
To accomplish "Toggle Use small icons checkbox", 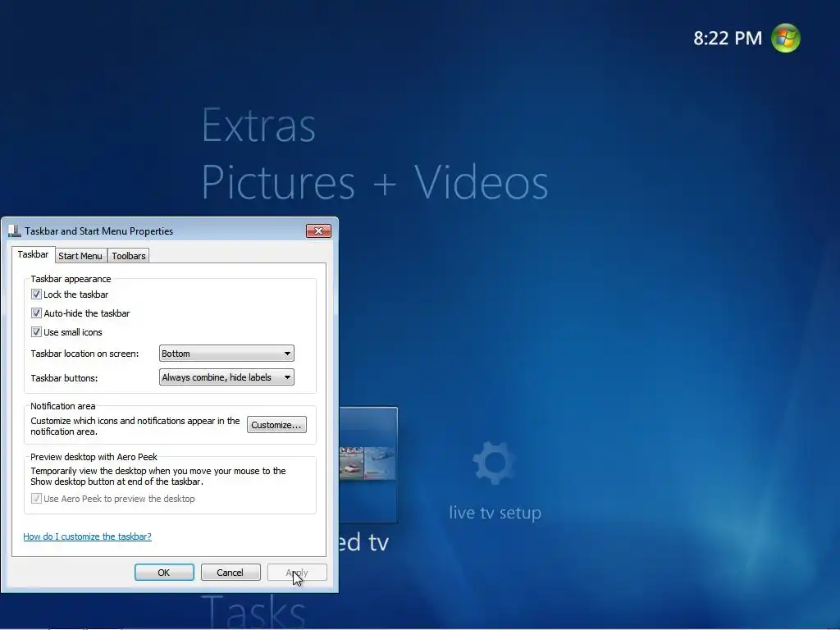I will (x=36, y=332).
